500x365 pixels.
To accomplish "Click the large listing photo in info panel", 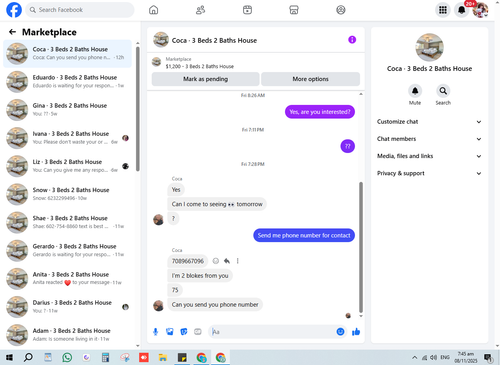I will pyautogui.click(x=429, y=47).
